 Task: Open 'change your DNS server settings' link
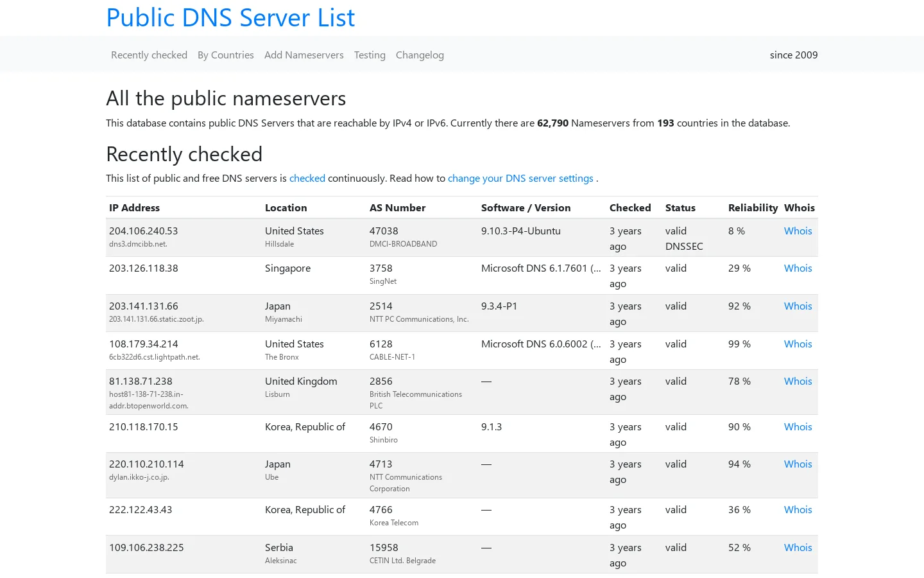(520, 178)
